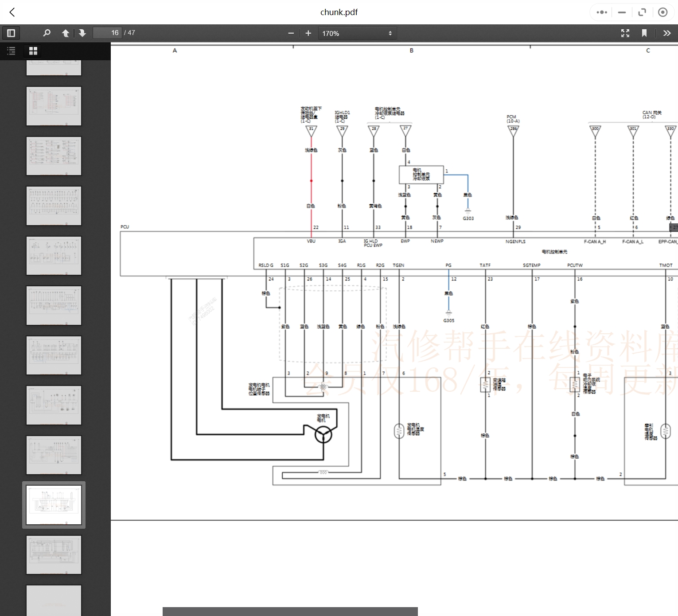The width and height of the screenshot is (678, 616).
Task: Open the 170% zoom level dropdown
Action: [x=357, y=33]
